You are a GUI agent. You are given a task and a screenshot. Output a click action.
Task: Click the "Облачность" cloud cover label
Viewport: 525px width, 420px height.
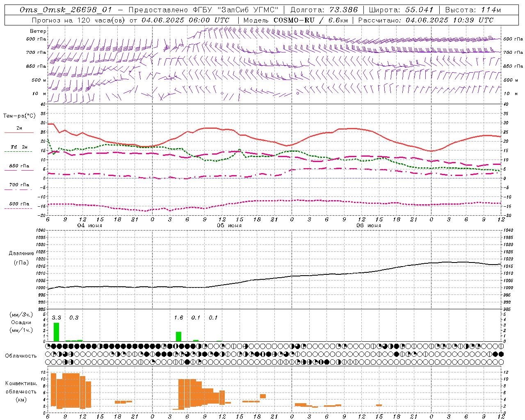21,356
